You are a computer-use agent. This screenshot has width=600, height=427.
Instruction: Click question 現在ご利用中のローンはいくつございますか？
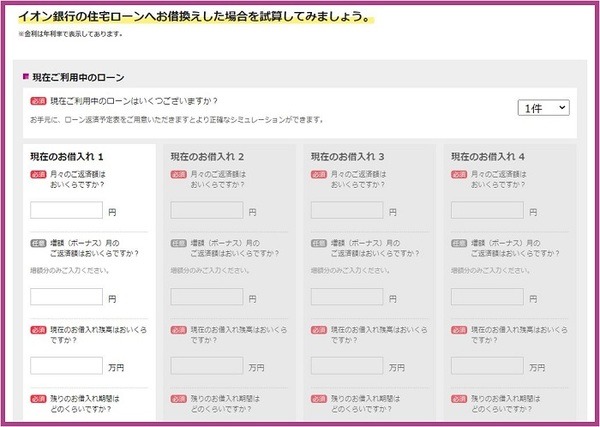tap(134, 101)
